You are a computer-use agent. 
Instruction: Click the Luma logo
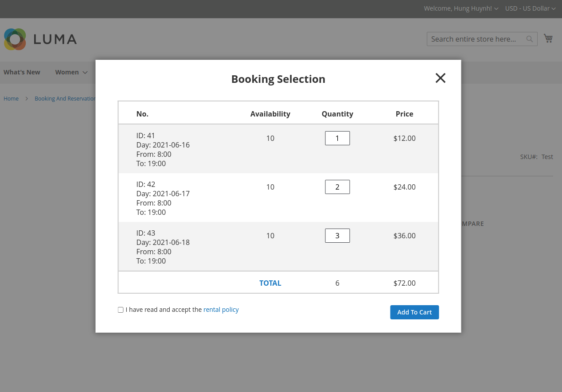[x=40, y=39]
